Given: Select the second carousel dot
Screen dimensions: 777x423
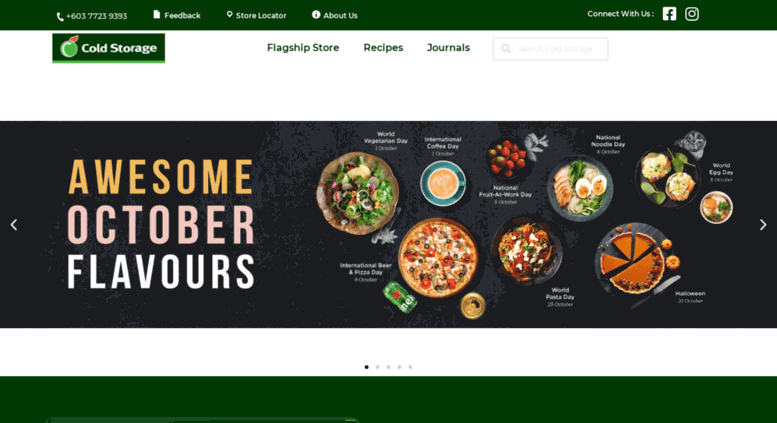Looking at the screenshot, I should coord(378,367).
